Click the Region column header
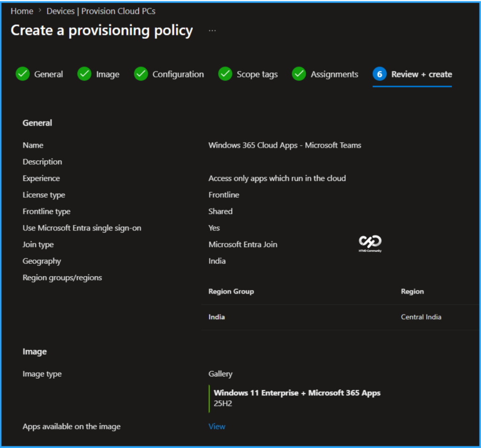This screenshot has height=448, width=481. tap(412, 291)
